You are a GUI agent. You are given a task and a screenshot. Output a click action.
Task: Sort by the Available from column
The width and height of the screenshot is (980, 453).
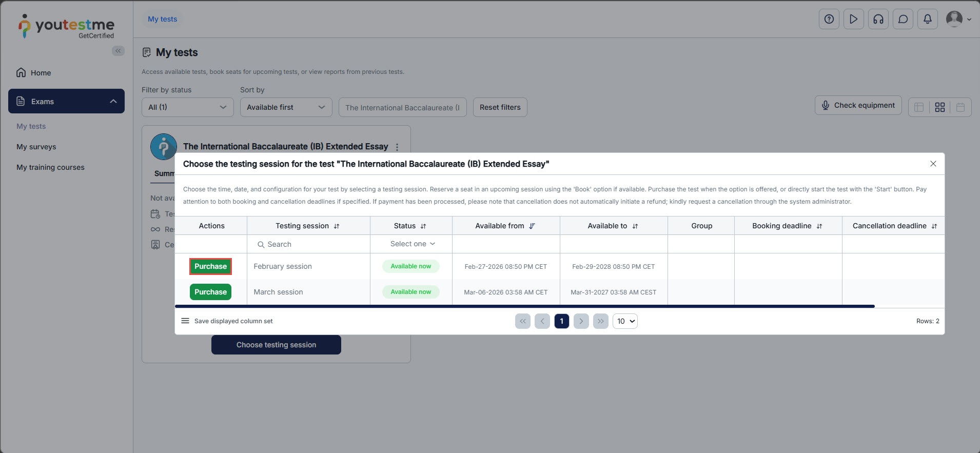532,226
